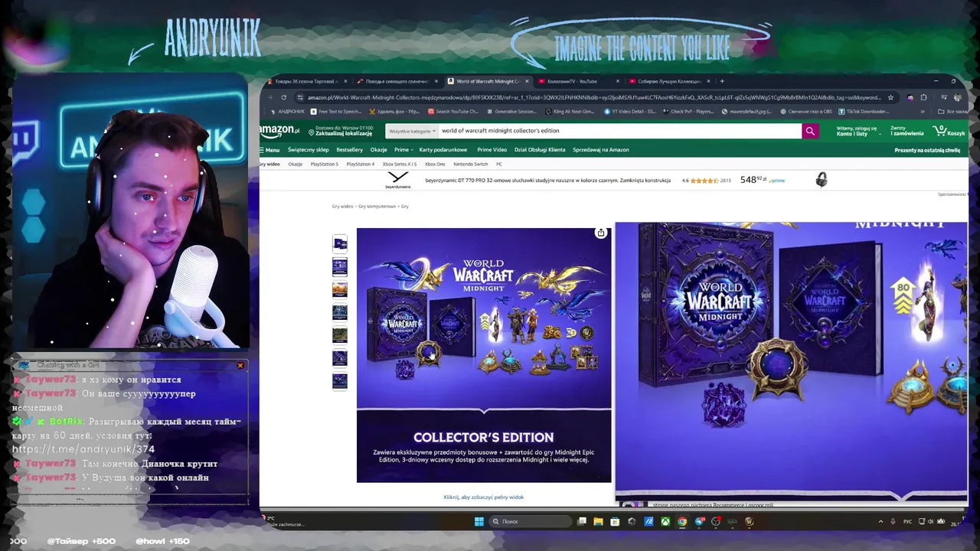Open the 'Wszystkie kategorie' search dropdown
Viewport: 980px width, 551px height.
(x=412, y=131)
